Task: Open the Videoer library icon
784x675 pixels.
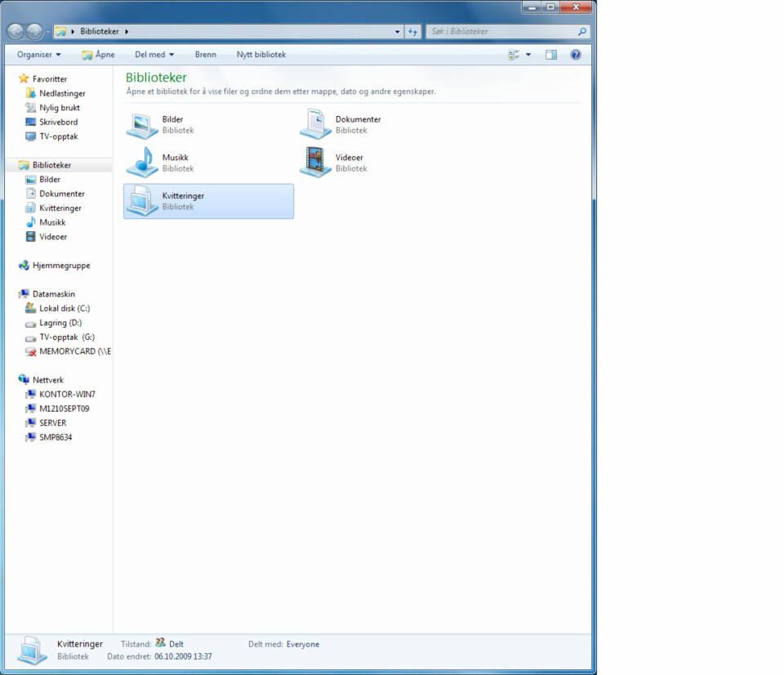Action: coord(315,163)
